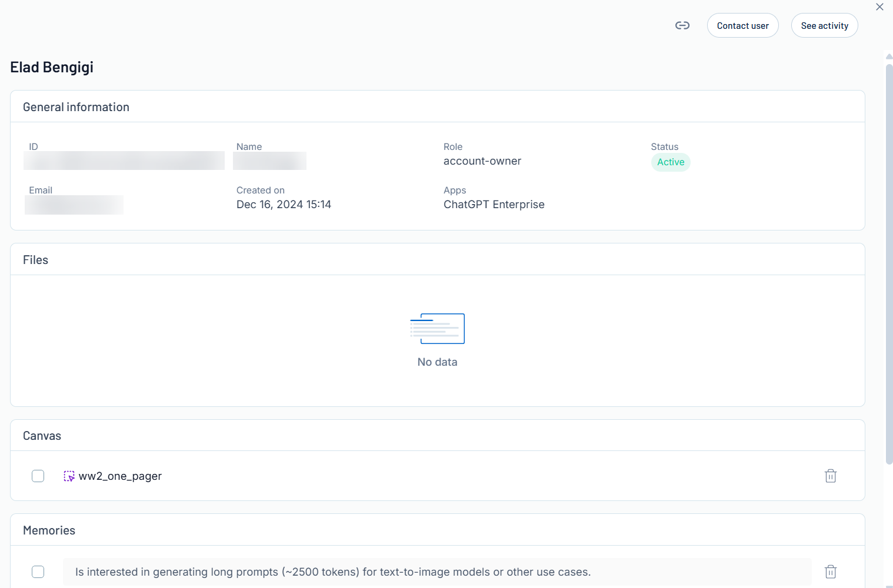The height and width of the screenshot is (588, 893).
Task: Click the scrollbar up arrow
Action: tap(889, 57)
